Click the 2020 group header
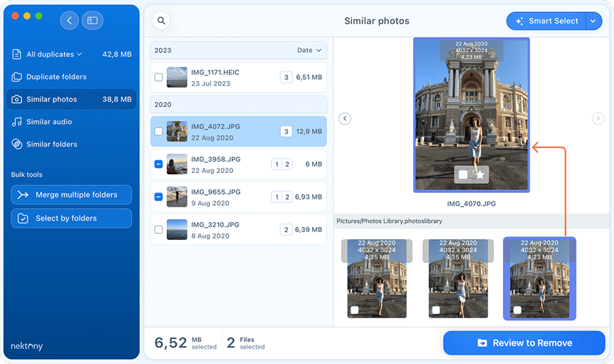Viewport: 614px width, 364px height. pyautogui.click(x=238, y=104)
